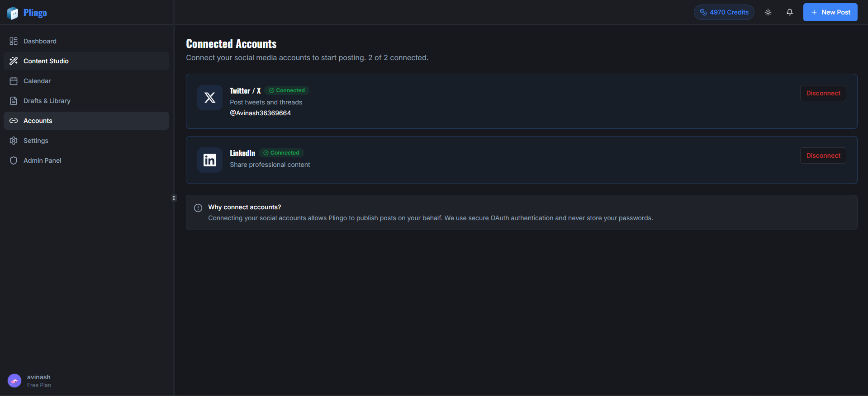Image resolution: width=868 pixels, height=396 pixels.
Task: Click the LinkedIn title text
Action: 242,153
